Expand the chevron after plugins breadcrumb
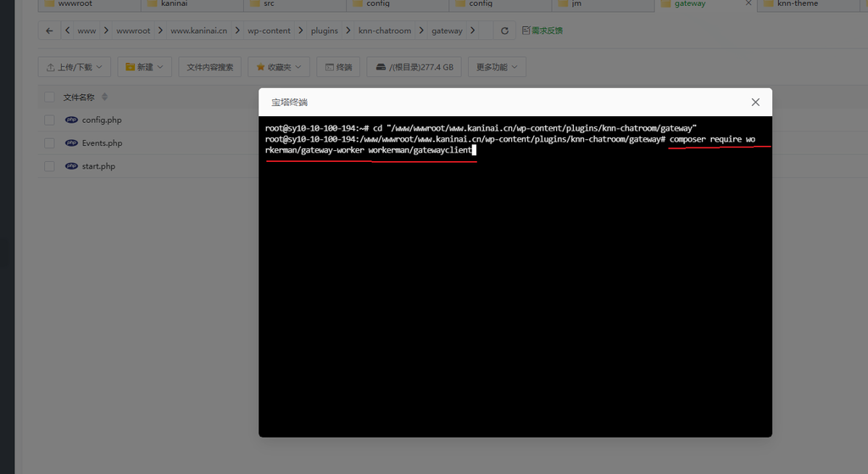 click(x=348, y=31)
